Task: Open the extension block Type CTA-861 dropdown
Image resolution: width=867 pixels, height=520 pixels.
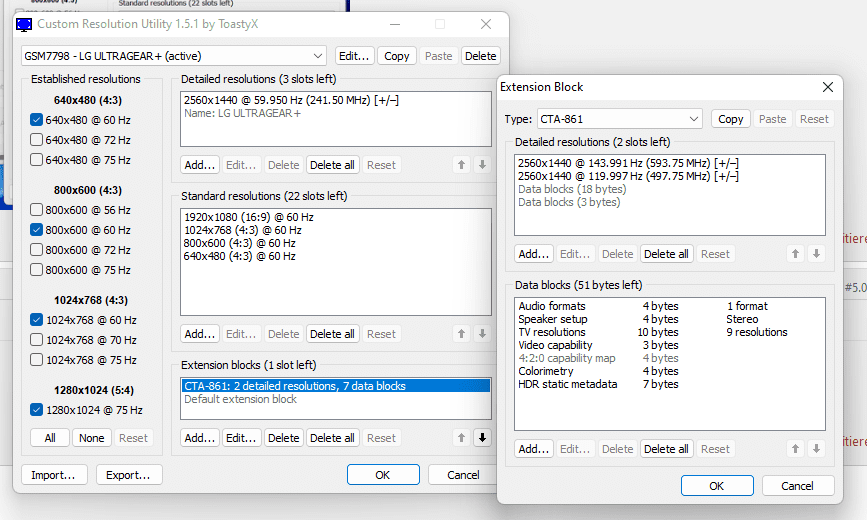Action: click(x=619, y=119)
